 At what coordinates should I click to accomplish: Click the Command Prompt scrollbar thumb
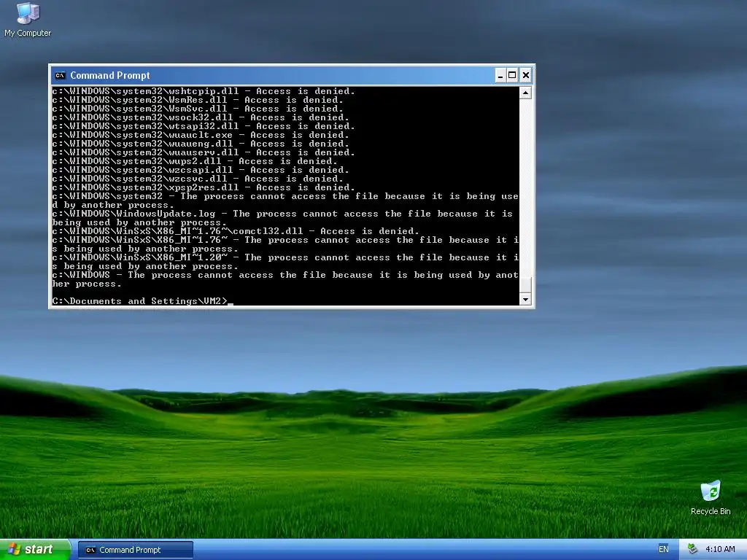coord(525,285)
